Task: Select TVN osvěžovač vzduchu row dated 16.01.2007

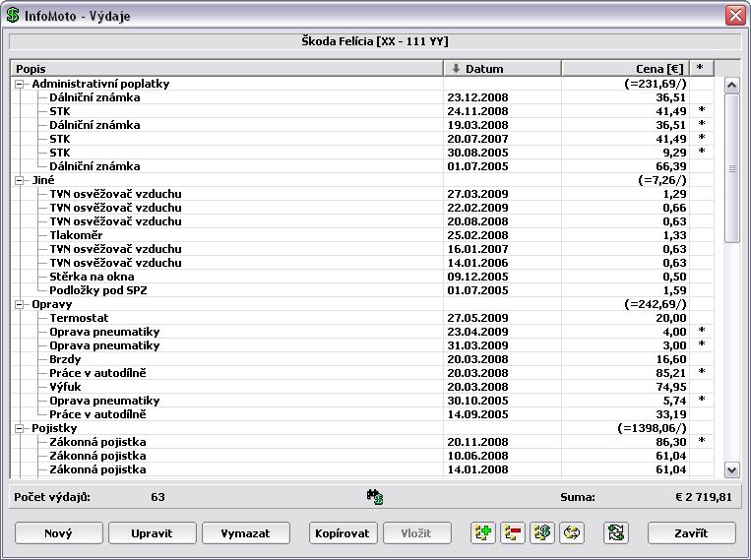Action: pos(362,250)
